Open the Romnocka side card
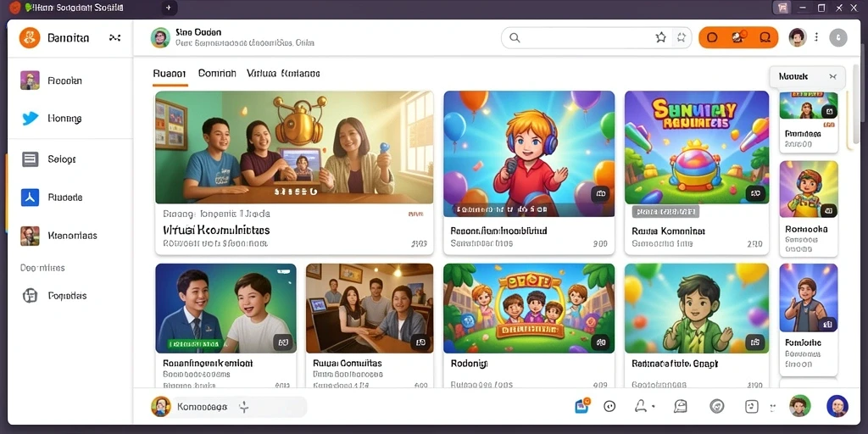The image size is (868, 434). pos(809,209)
